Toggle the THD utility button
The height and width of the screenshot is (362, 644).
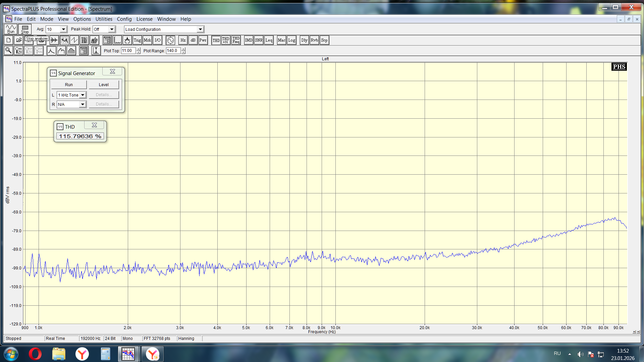216,41
